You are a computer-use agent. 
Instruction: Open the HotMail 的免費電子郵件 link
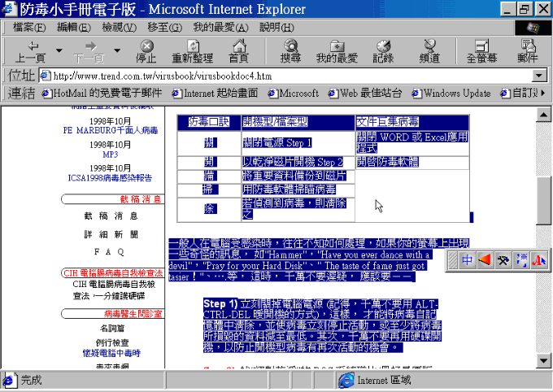[102, 94]
